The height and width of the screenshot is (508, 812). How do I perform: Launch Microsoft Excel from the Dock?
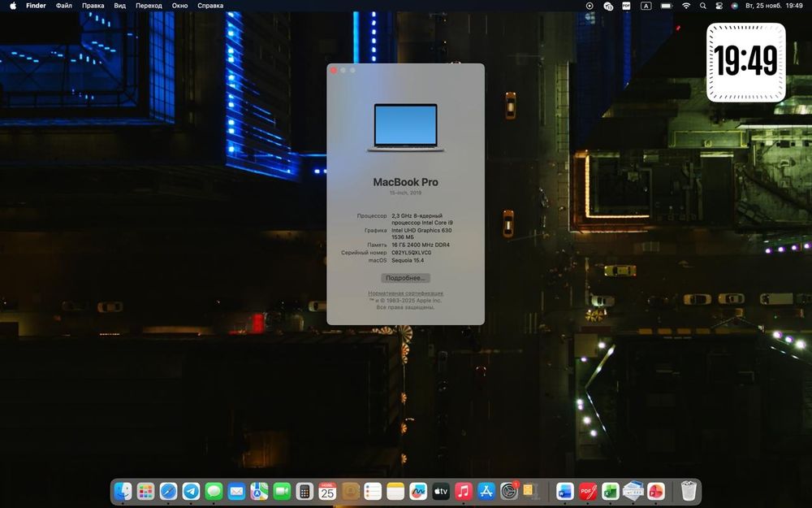tap(611, 491)
